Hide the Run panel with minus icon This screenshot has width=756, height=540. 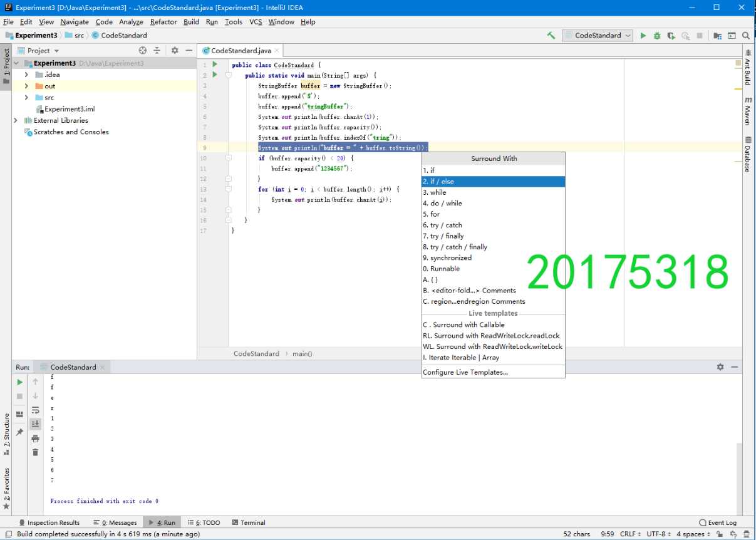(x=735, y=367)
